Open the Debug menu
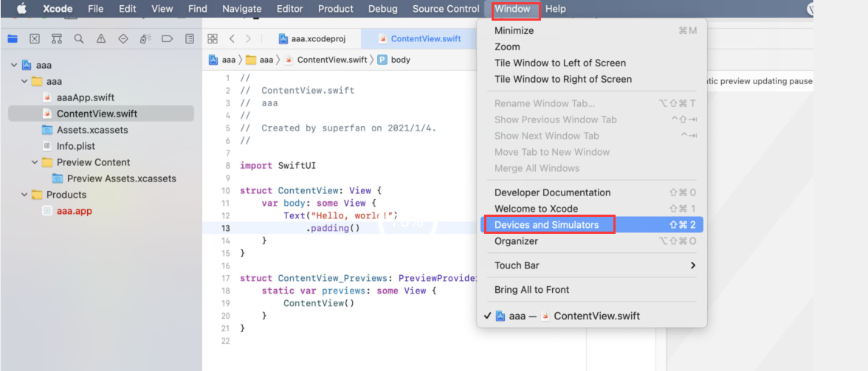Viewport: 868px width, 371px height. click(382, 9)
